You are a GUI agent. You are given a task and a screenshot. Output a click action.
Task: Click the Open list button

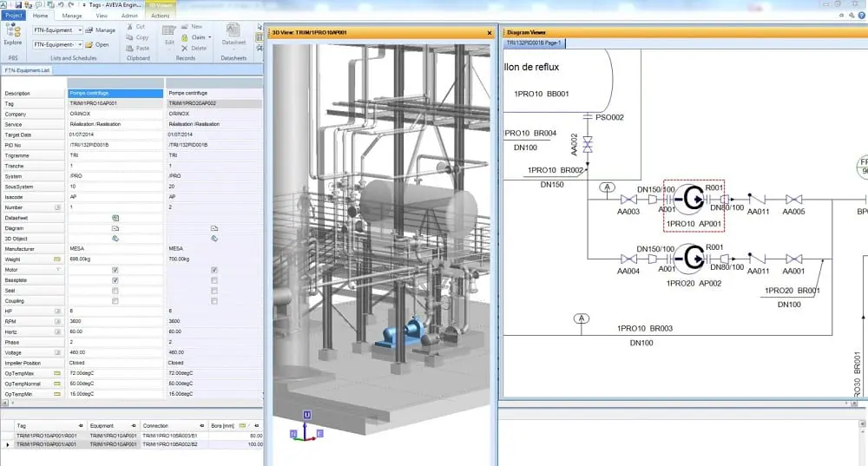[x=98, y=44]
